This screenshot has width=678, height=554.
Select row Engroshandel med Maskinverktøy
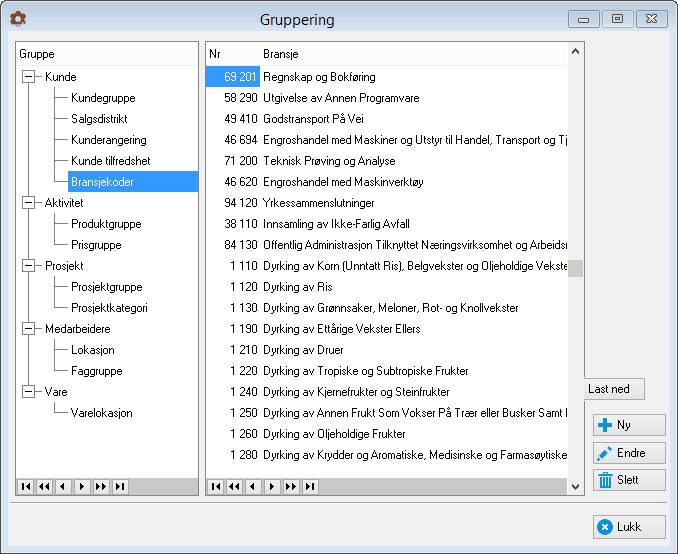[x=387, y=182]
